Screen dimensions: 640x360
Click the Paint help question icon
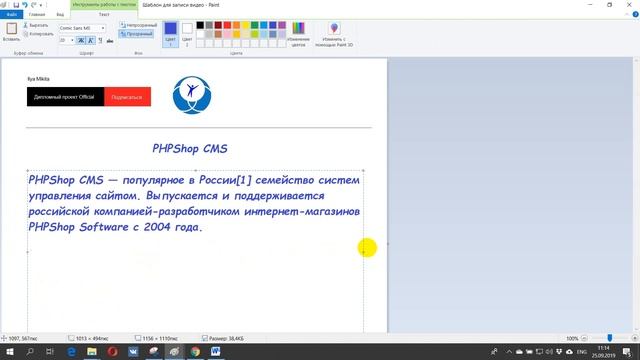click(x=635, y=14)
